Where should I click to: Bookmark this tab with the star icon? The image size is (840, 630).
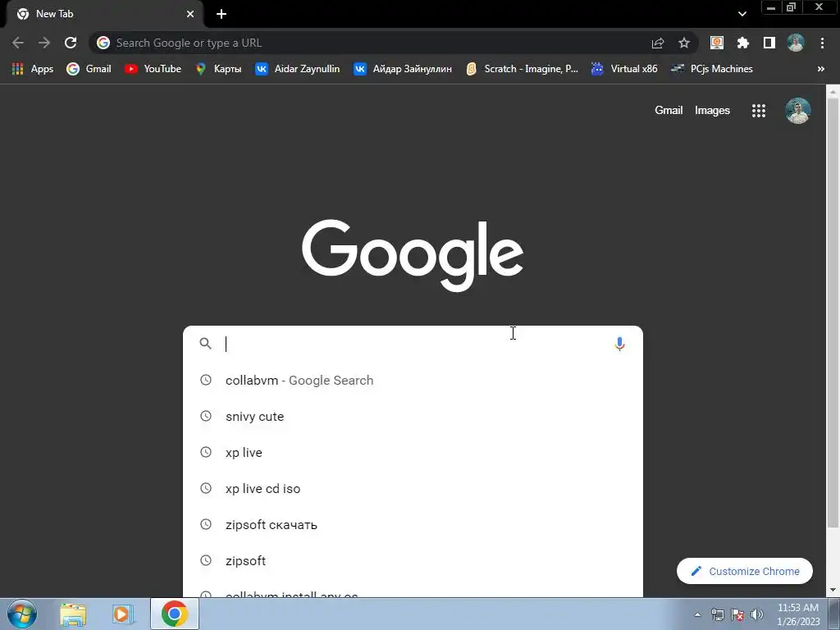(x=684, y=43)
